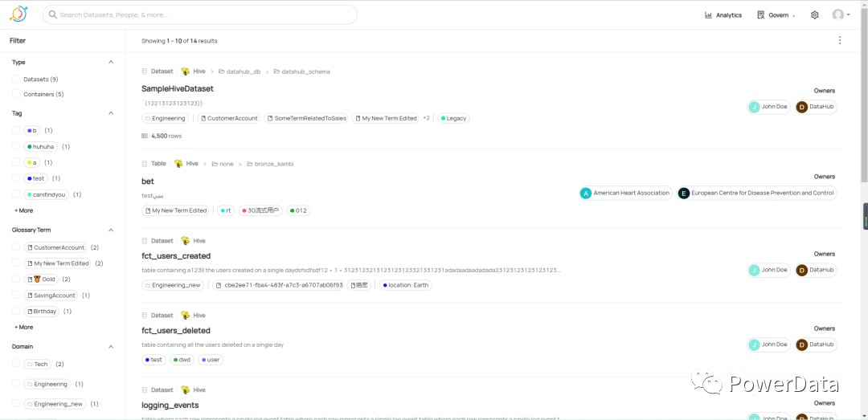Check the huhuha tag filter
Screen dimensions: 868x420
(x=16, y=147)
